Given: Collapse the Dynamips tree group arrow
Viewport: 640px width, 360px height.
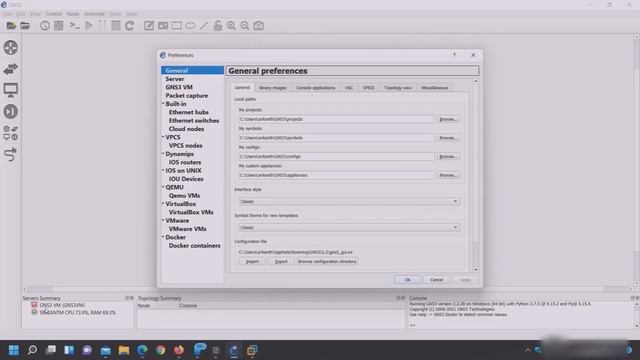Looking at the screenshot, I should click(x=163, y=154).
